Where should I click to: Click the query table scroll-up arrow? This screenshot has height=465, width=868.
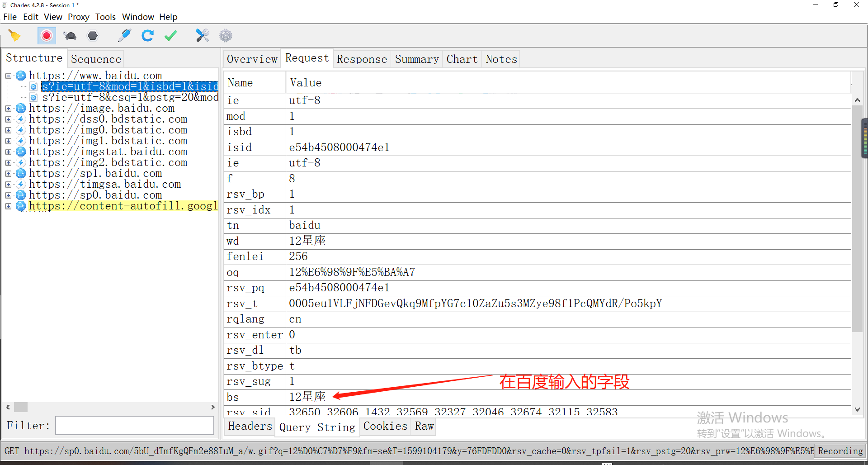point(857,100)
